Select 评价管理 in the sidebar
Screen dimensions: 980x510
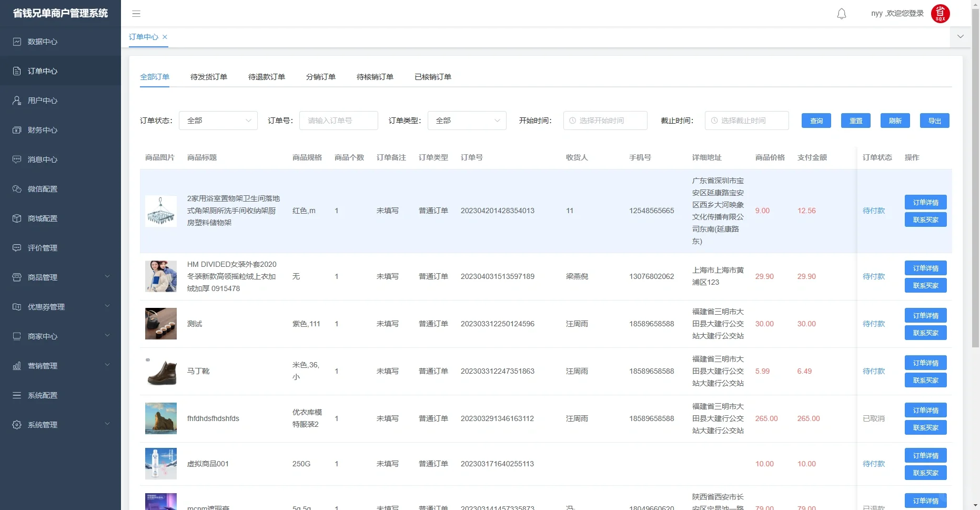(x=43, y=248)
